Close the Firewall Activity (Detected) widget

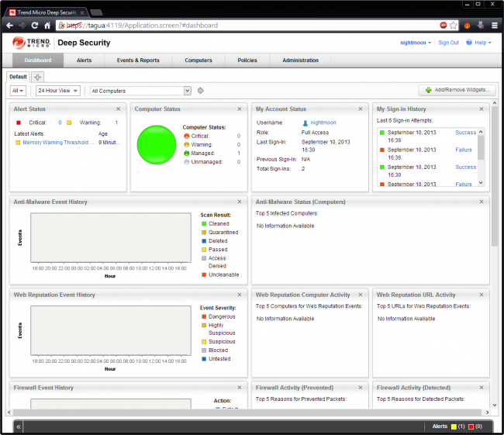[x=482, y=388]
